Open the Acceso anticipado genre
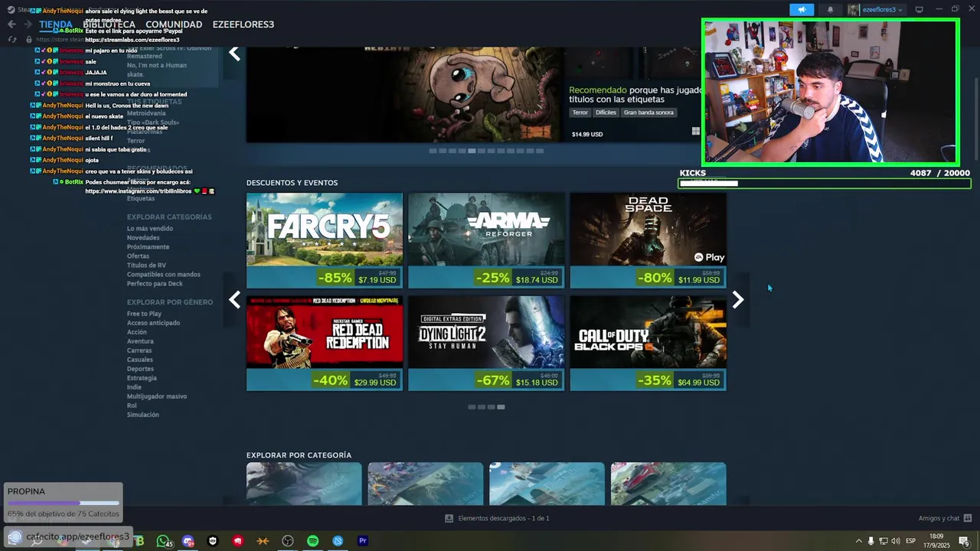This screenshot has height=551, width=980. point(153,323)
